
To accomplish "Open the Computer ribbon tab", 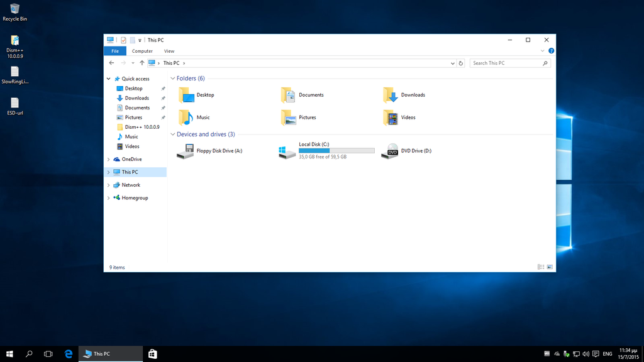I will click(x=142, y=52).
